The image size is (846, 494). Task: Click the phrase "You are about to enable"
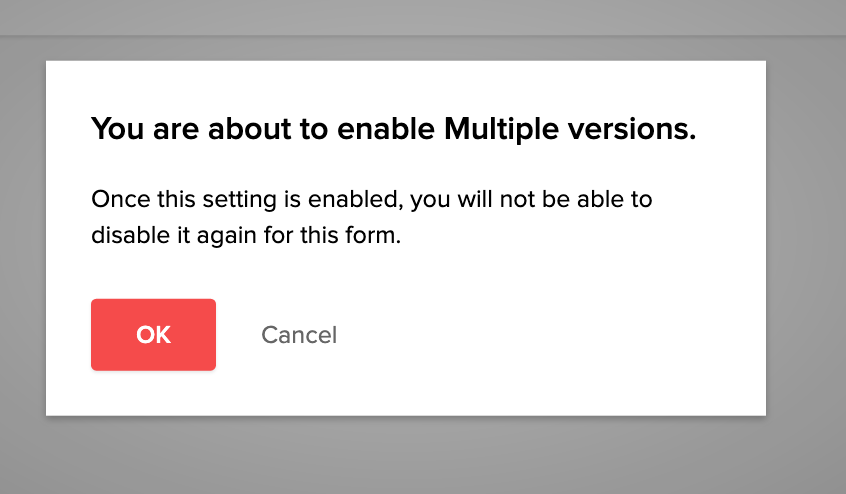click(264, 129)
